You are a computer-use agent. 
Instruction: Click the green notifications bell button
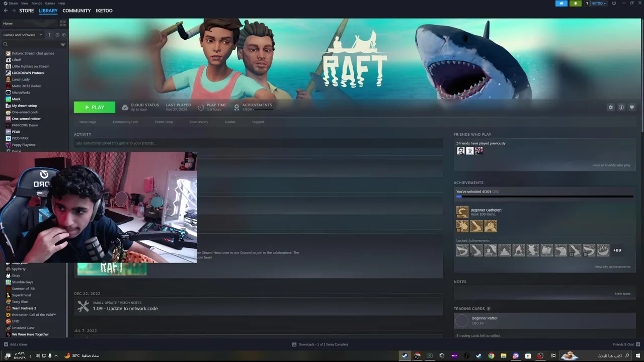pyautogui.click(x=576, y=4)
